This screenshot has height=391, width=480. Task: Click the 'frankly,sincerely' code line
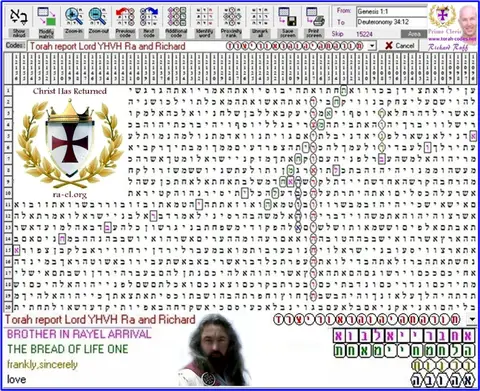(43, 364)
